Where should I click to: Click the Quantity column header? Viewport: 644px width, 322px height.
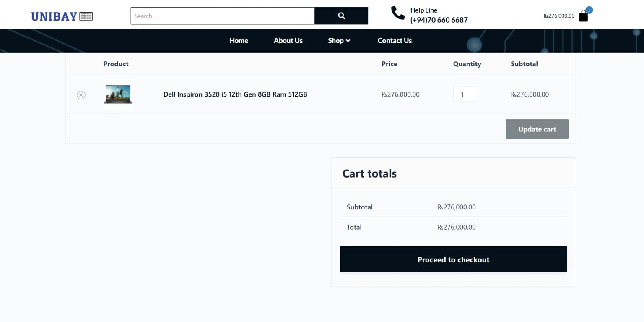(467, 64)
